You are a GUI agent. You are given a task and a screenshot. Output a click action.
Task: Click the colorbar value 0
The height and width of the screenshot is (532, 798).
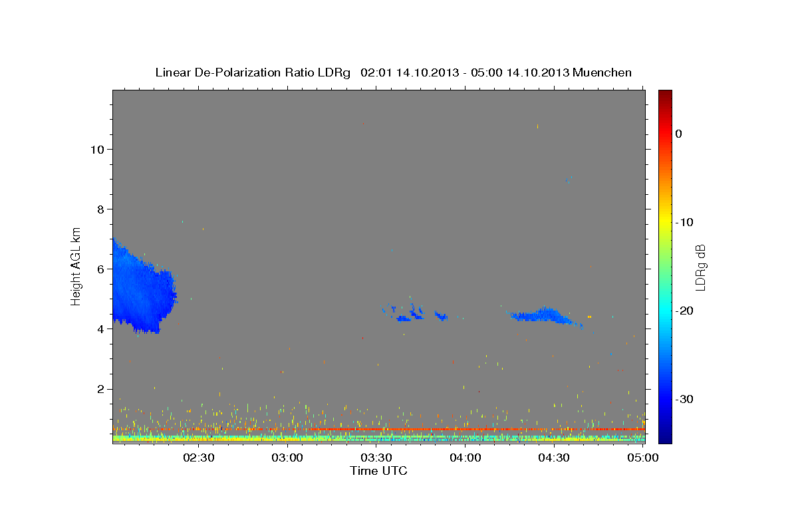tap(678, 134)
